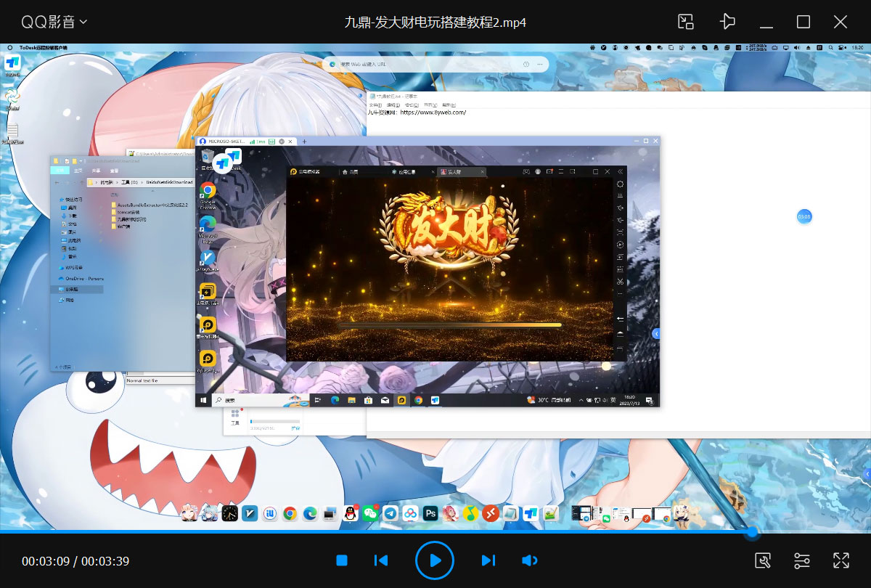Enter fullscreen mode
This screenshot has height=588, width=871.
coord(841,560)
